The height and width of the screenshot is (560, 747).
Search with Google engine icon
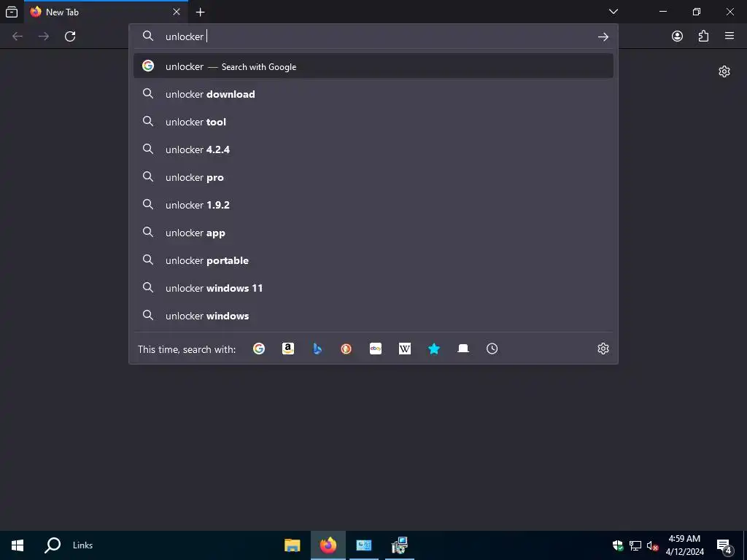[259, 349]
